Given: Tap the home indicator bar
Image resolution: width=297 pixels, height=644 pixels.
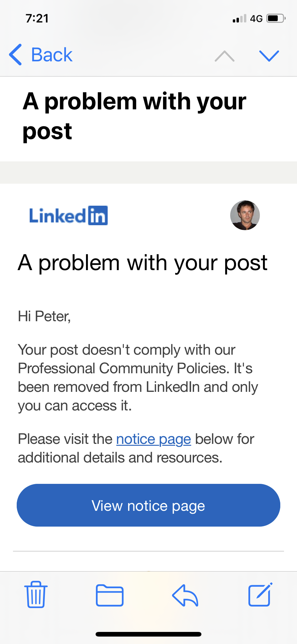Looking at the screenshot, I should coord(148,634).
